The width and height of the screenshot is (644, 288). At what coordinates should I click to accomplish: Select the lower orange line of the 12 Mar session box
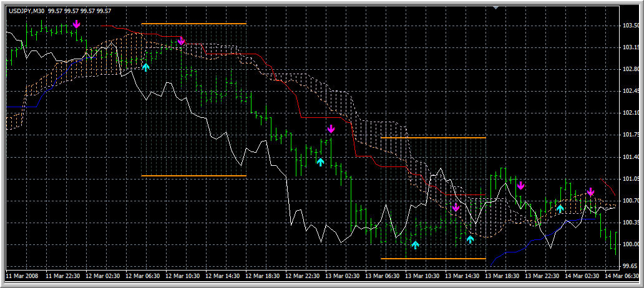pyautogui.click(x=193, y=176)
